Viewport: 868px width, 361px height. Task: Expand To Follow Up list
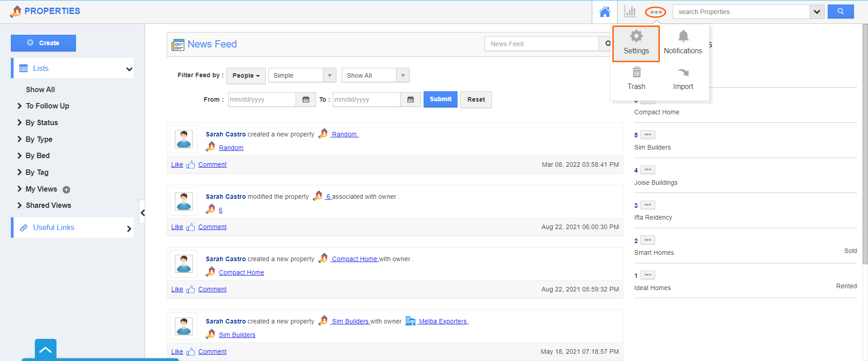pos(19,106)
